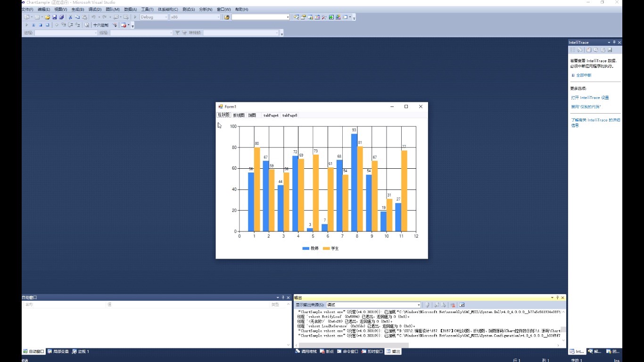Open the Output panel window position dropdown arrow
Viewport: 644px width, 362px height.
552,297
